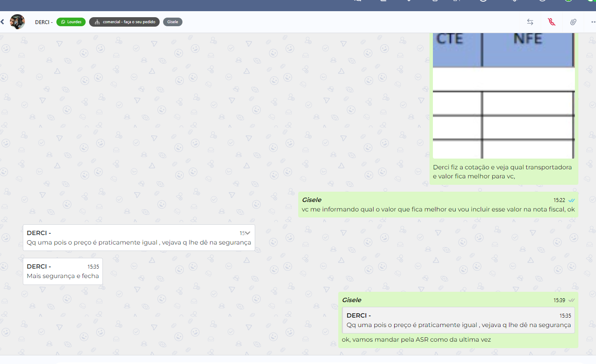596x364 pixels.
Task: Click the 'ok, vamos mandar pela ASR' reply text
Action: [416, 340]
